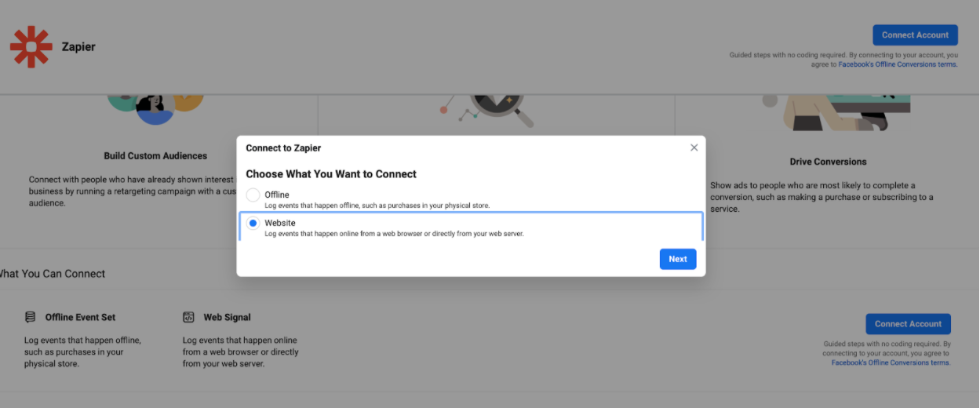Select the Website radio option
Image resolution: width=980 pixels, height=408 pixels.
(x=253, y=224)
